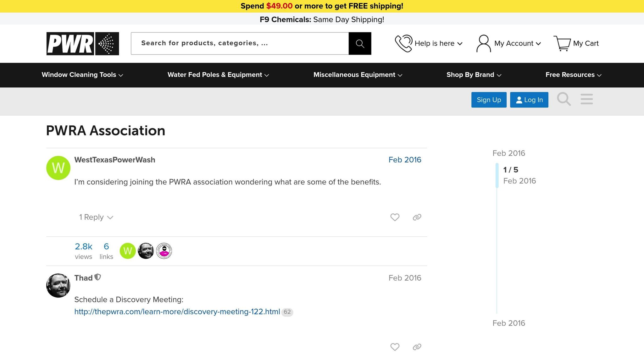Jump to top Feb 2016 timeline date
This screenshot has height=362, width=644.
coord(508,153)
